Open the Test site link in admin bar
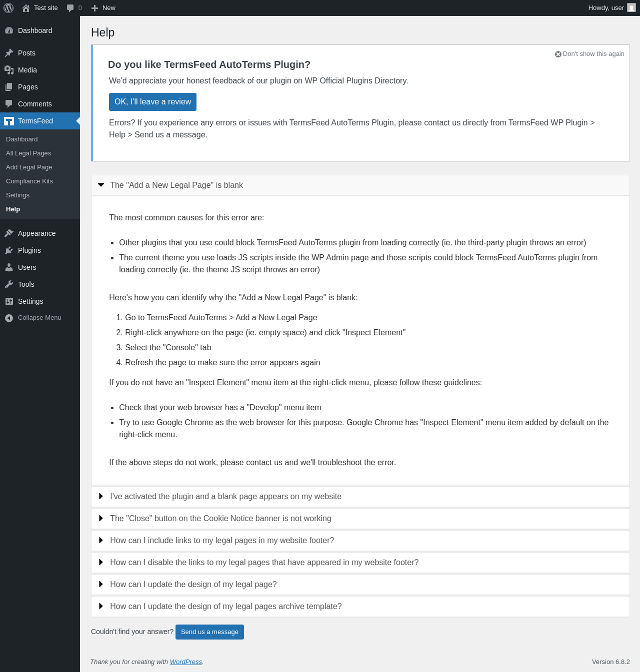 tap(46, 8)
